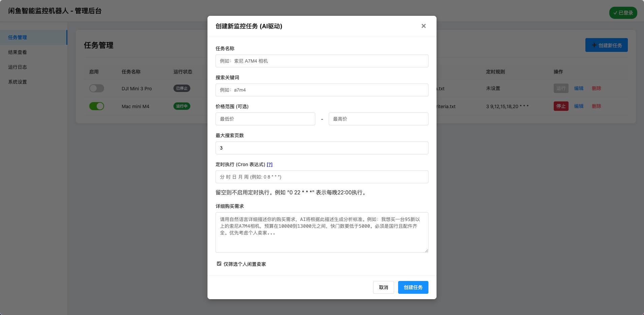Select the 最高价 price field
Screen dimensions: 644x315
pyautogui.click(x=378, y=119)
